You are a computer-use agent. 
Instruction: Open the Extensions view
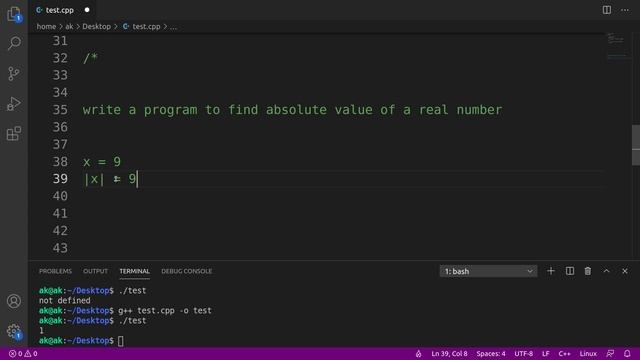click(14, 133)
